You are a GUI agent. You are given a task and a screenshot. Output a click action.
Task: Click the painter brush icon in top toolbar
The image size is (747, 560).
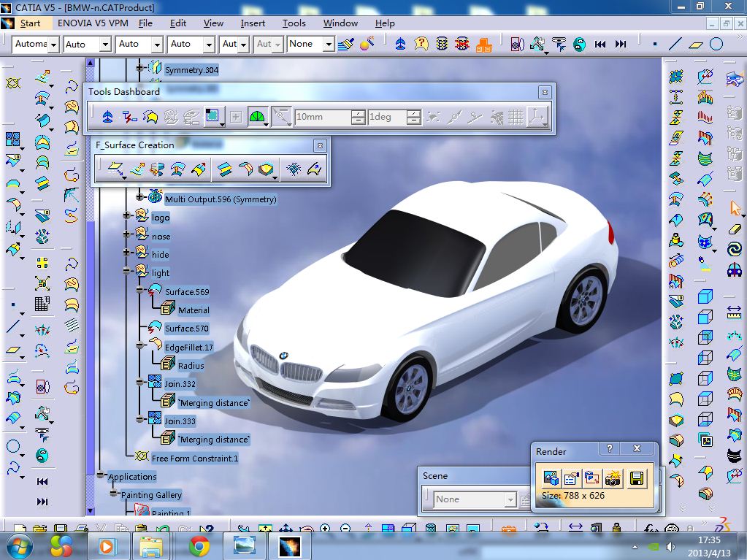(346, 45)
